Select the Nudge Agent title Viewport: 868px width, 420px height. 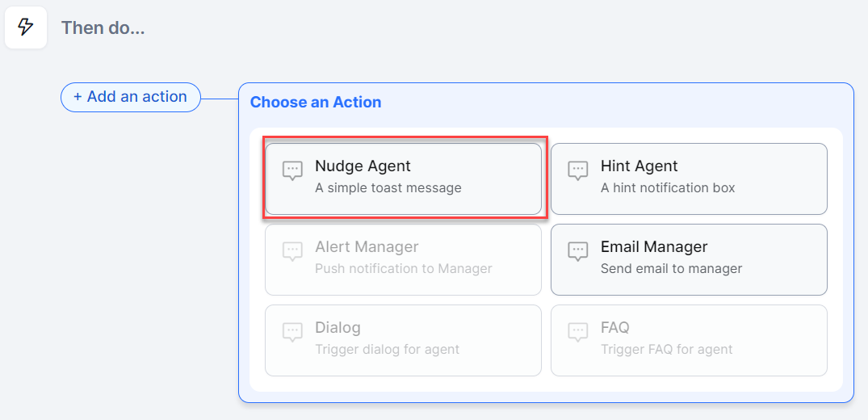[x=363, y=166]
